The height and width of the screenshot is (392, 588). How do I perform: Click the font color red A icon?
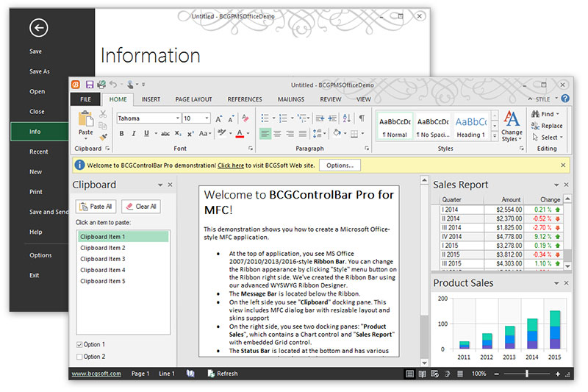pyautogui.click(x=240, y=134)
